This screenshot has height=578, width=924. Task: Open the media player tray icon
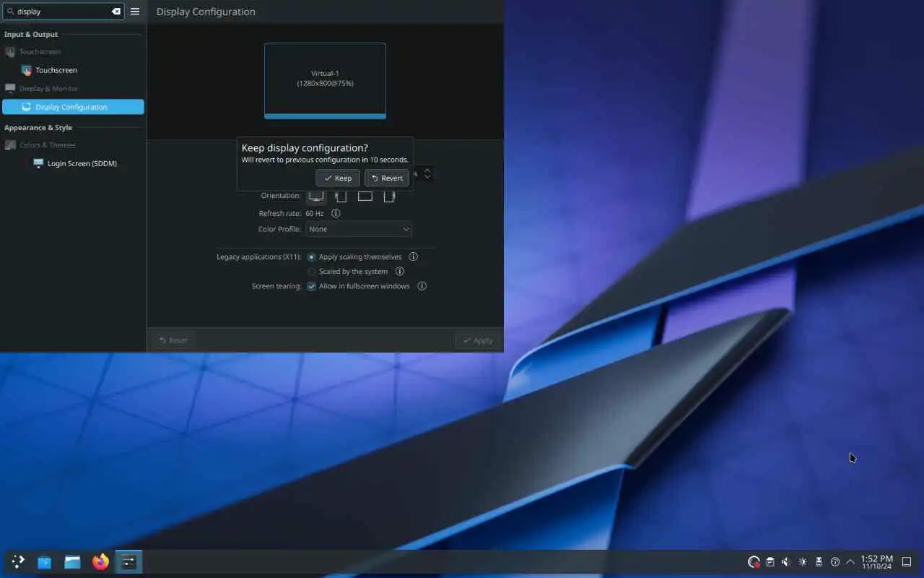[x=835, y=561]
